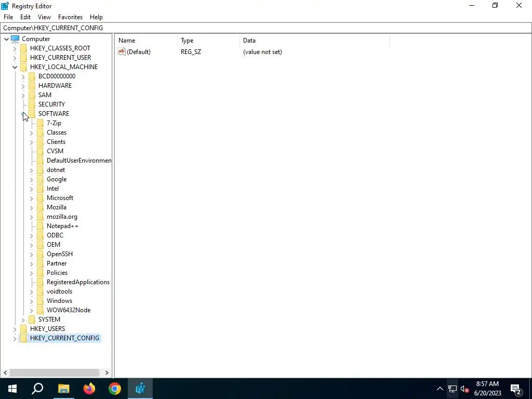The image size is (532, 399).
Task: Select the mozilla.org key
Action: point(62,217)
